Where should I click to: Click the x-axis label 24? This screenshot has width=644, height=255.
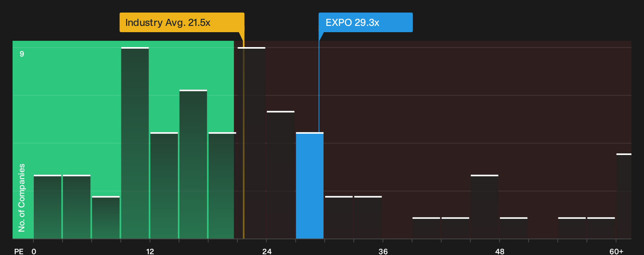pos(267,251)
